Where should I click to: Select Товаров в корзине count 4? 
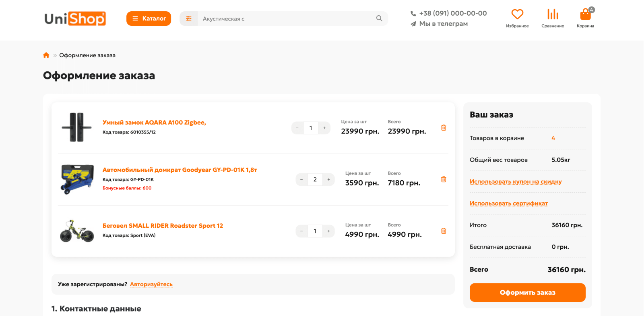pyautogui.click(x=553, y=138)
